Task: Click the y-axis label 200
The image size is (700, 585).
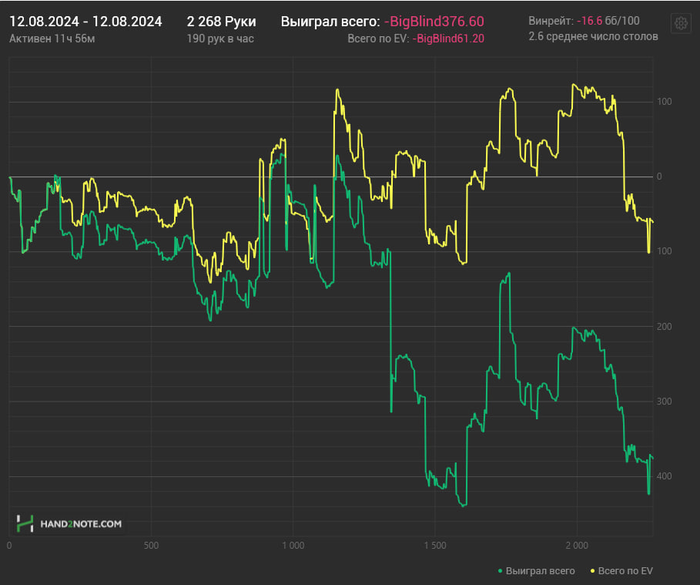Action: click(x=664, y=327)
